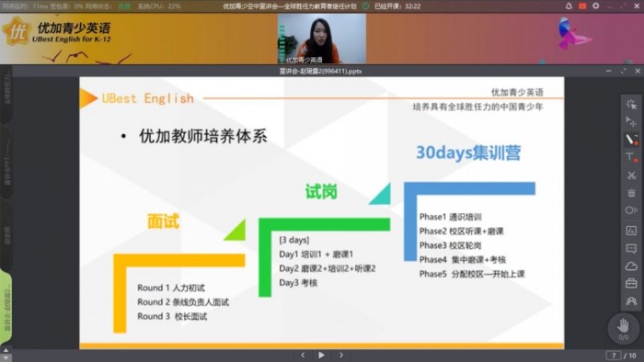
Task: Open the participants group icon
Action: (x=631, y=301)
